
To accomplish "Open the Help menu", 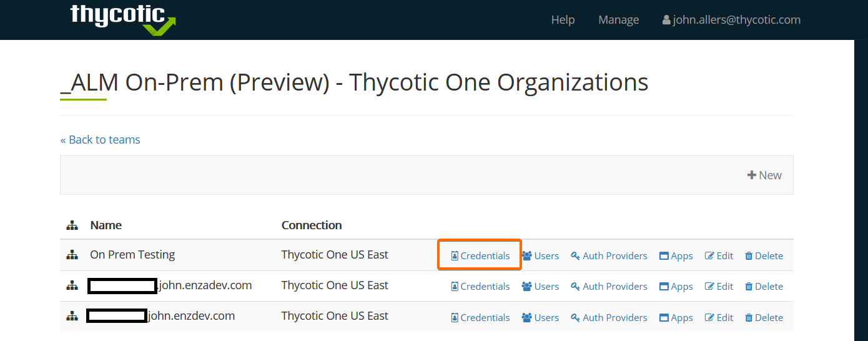I will [563, 20].
